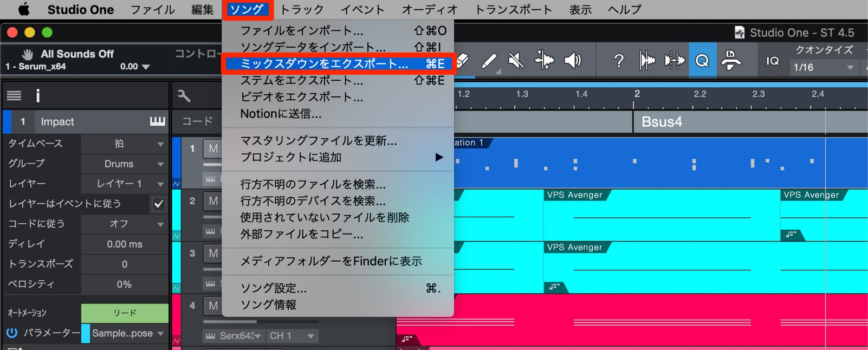Open the Sample..pose parameter dropdown
The image size is (868, 350).
pyautogui.click(x=128, y=333)
